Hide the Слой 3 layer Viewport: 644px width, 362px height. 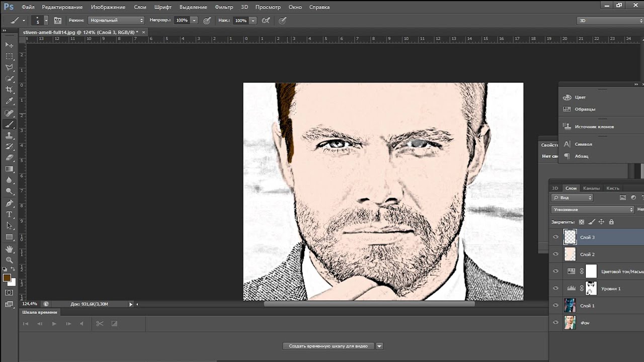click(555, 237)
